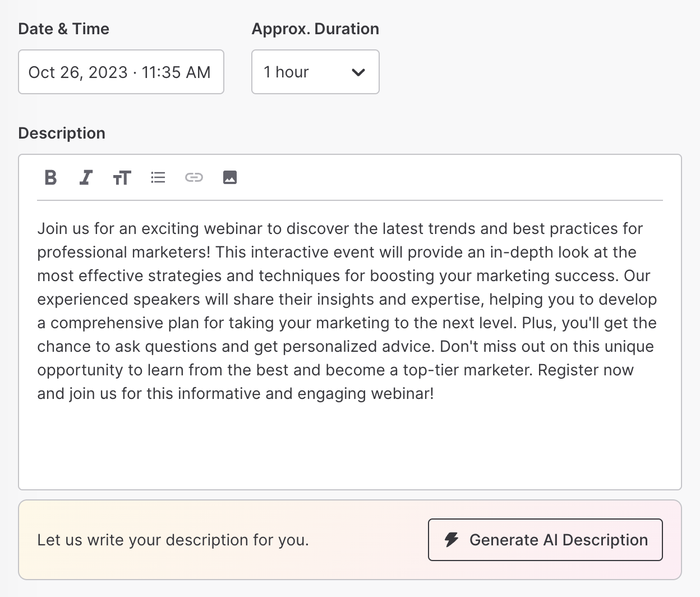Click the Approx. Duration label
Image resolution: width=700 pixels, height=597 pixels.
(x=315, y=29)
